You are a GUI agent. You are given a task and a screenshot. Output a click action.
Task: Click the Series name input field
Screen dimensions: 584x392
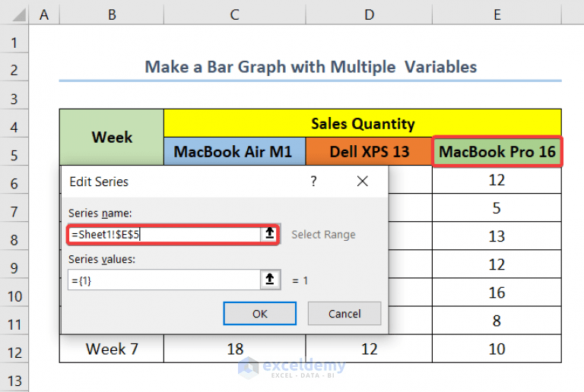coord(164,234)
